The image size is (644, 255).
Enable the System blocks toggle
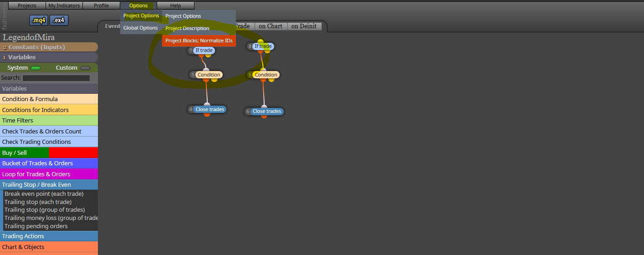(x=36, y=68)
